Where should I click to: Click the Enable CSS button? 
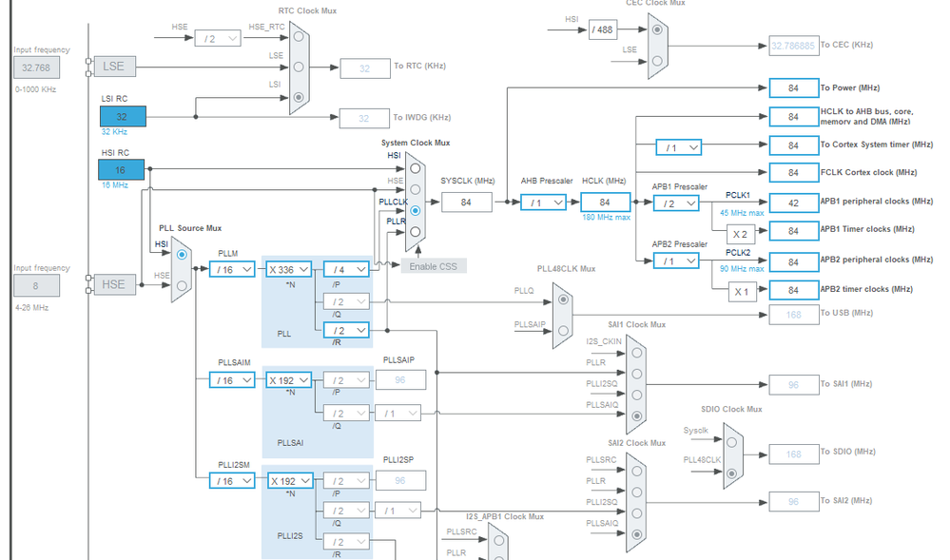[x=434, y=266]
